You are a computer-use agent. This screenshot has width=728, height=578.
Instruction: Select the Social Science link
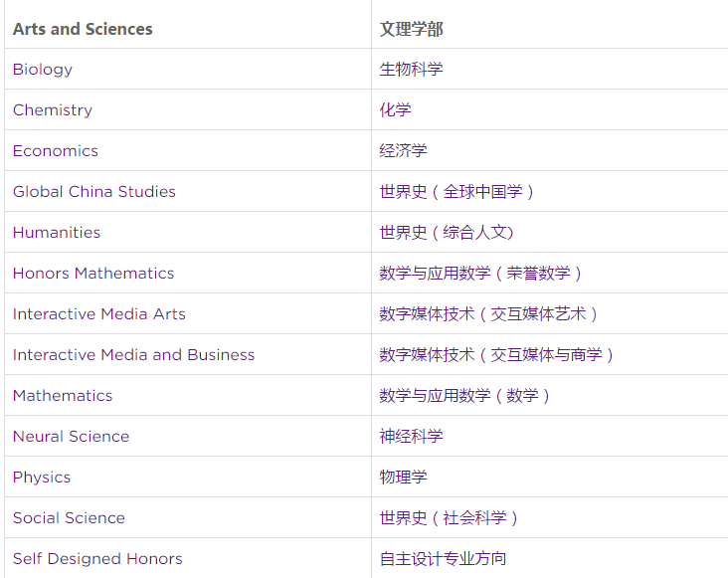point(69,518)
